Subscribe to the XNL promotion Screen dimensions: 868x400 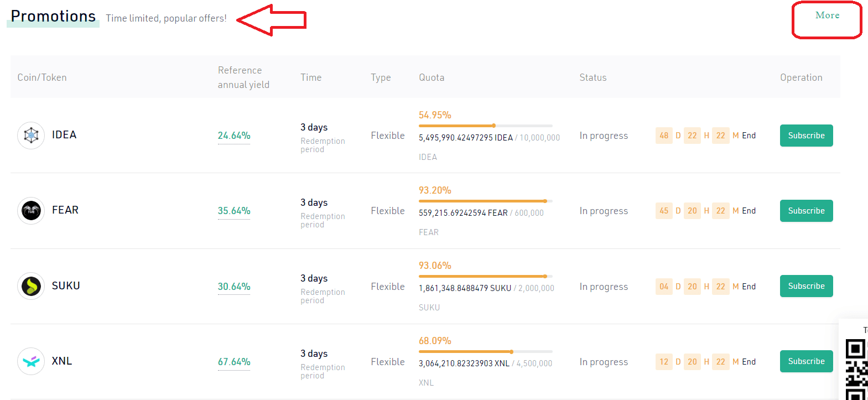806,361
